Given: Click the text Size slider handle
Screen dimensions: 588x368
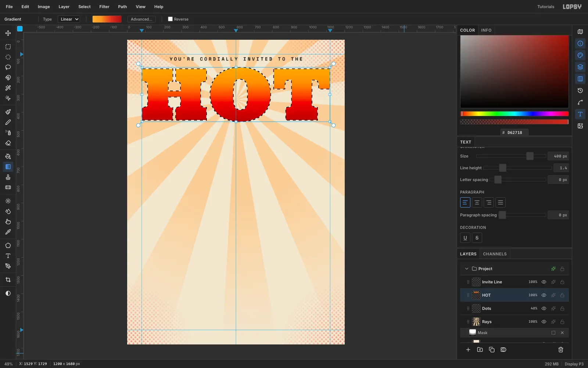Looking at the screenshot, I should click(530, 156).
